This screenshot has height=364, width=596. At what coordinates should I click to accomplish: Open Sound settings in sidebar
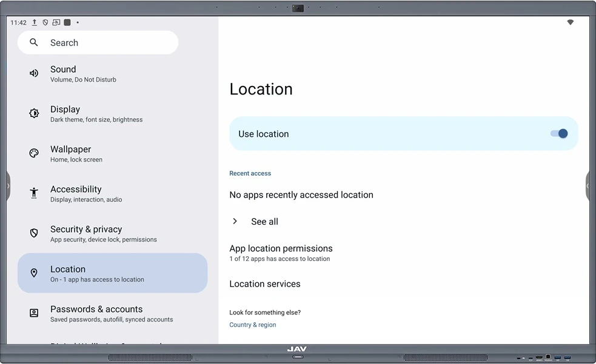(x=83, y=73)
